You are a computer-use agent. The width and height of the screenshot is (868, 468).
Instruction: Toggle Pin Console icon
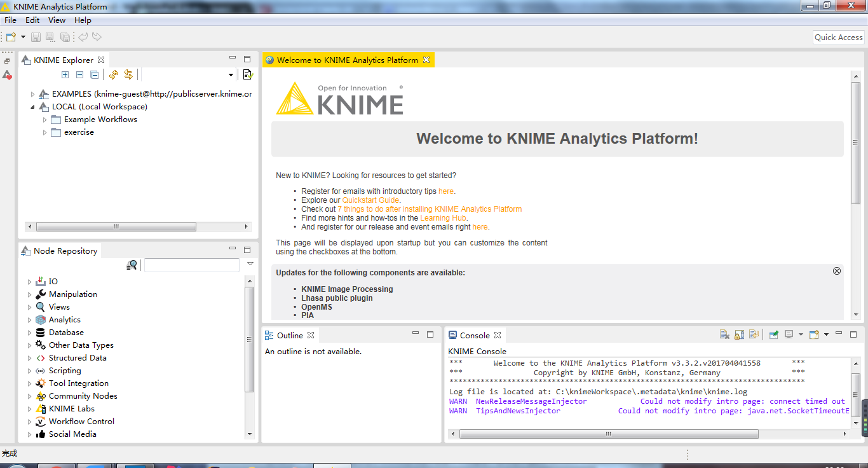pos(773,334)
